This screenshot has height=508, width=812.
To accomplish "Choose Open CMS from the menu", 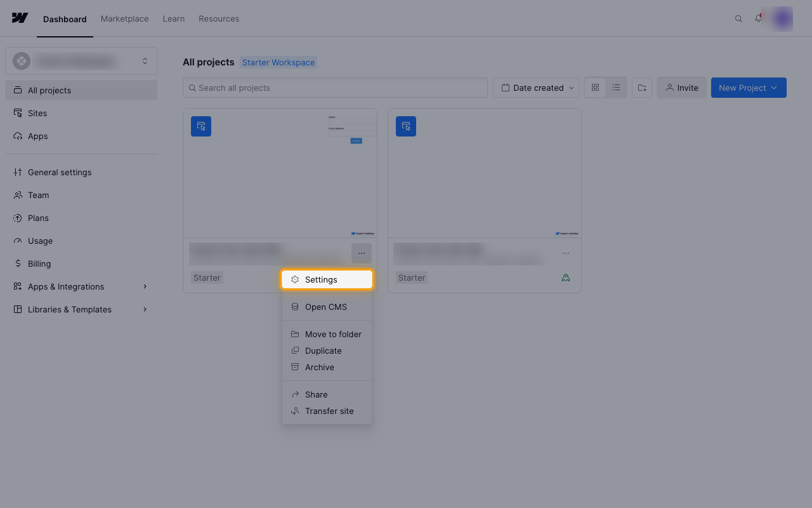I will pyautogui.click(x=327, y=307).
